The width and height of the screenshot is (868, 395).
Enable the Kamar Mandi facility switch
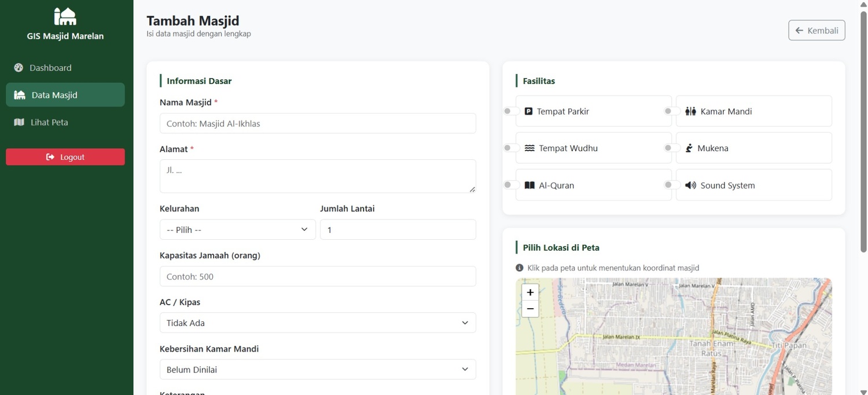click(672, 111)
